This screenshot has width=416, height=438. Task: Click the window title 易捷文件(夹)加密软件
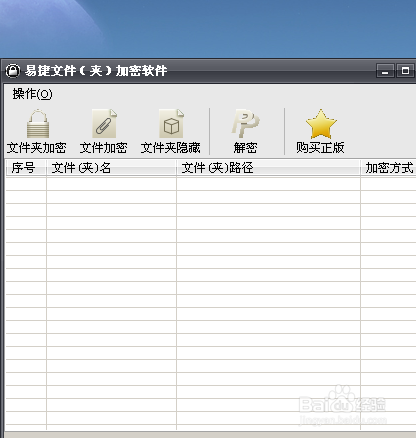[96, 71]
